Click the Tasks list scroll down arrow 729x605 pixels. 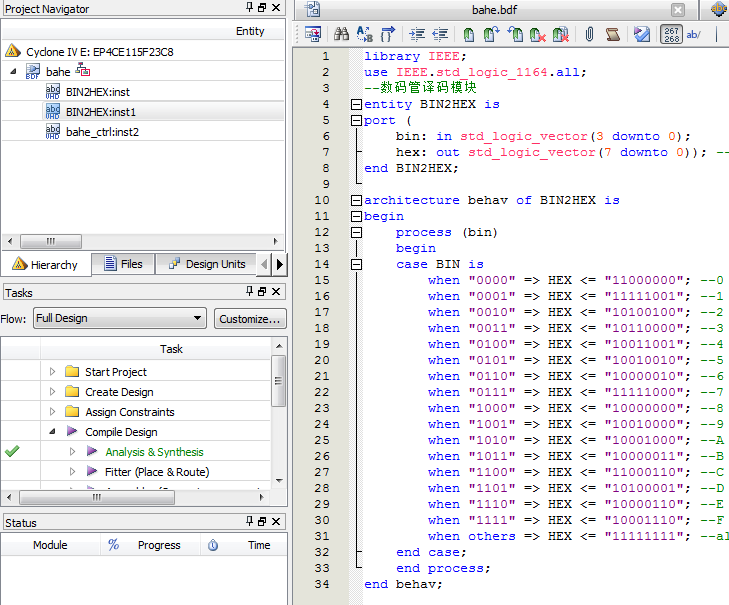pos(279,480)
